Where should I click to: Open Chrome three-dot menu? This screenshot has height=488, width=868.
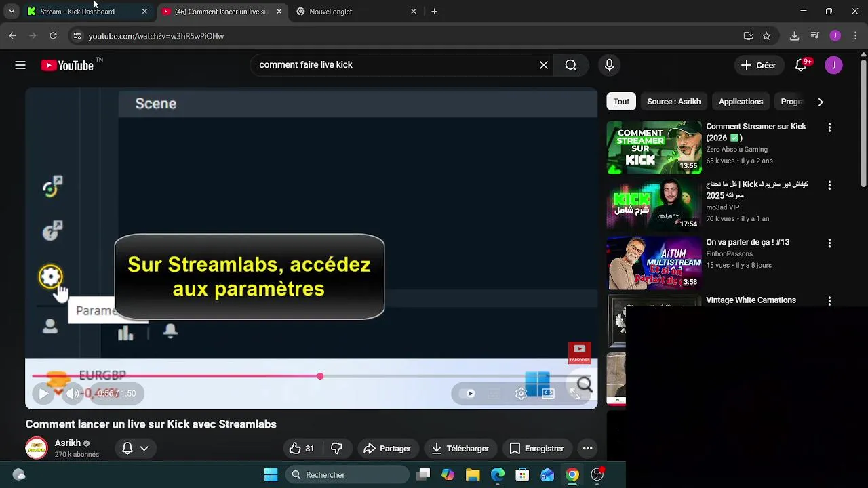click(855, 36)
